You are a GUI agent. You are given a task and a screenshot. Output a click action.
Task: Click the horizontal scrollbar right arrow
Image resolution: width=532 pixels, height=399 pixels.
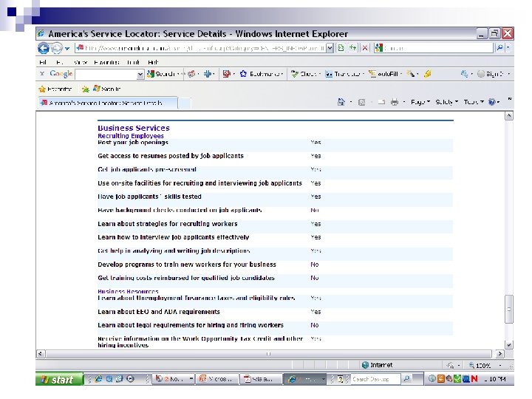pyautogui.click(x=499, y=353)
